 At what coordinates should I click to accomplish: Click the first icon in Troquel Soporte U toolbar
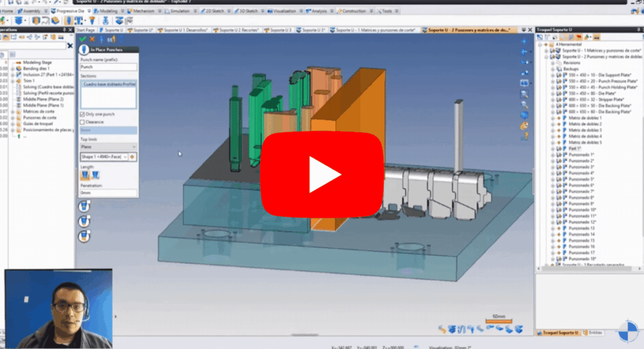pos(540,37)
